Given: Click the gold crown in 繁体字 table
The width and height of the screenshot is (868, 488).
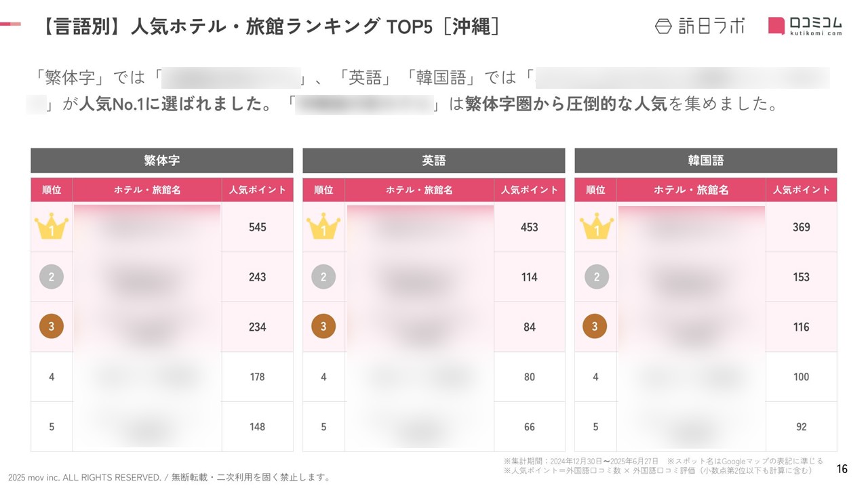Looking at the screenshot, I should 52,226.
